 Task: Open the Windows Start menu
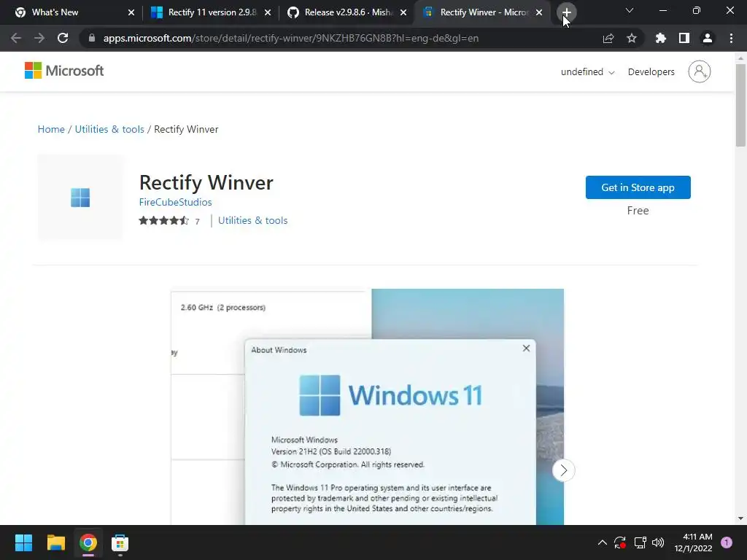point(23,542)
